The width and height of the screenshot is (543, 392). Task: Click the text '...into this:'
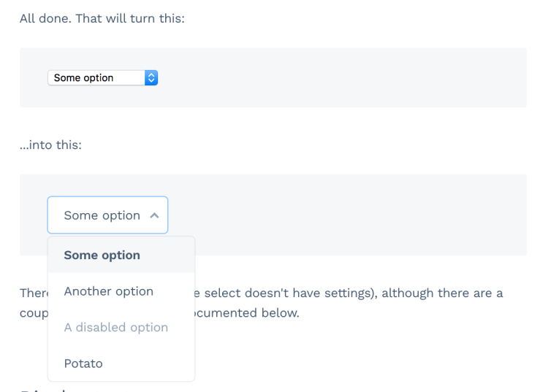pos(50,145)
